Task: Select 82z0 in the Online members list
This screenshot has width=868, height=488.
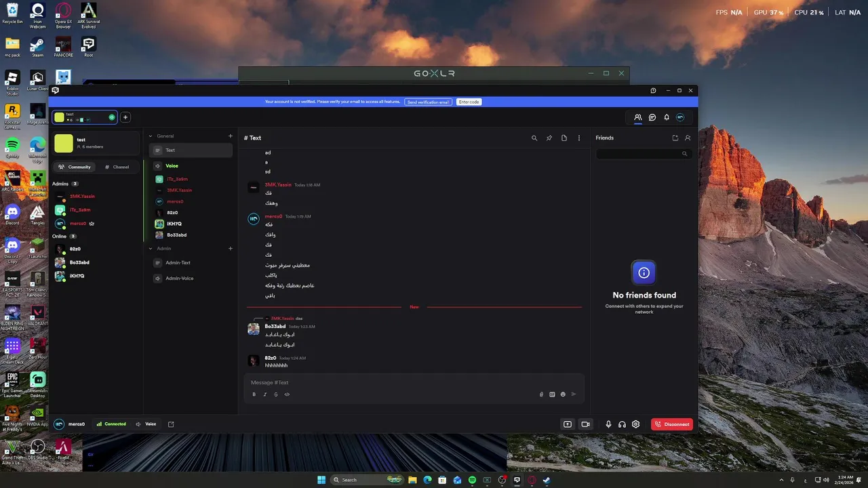Action: (x=96, y=249)
